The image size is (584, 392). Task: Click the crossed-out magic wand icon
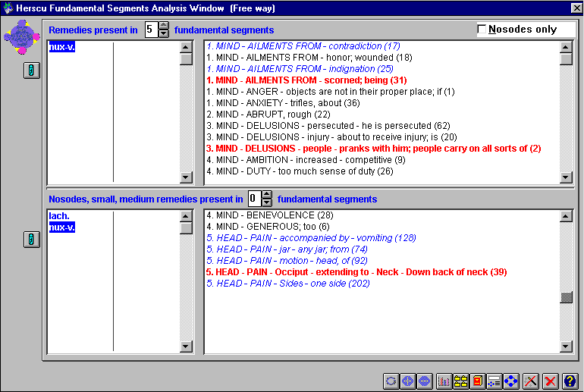pyautogui.click(x=531, y=381)
